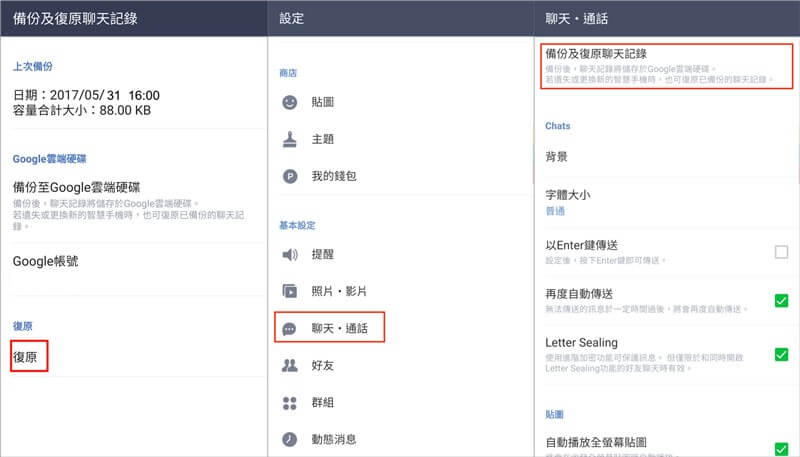Tap the photos and videos icon
This screenshot has height=457, width=800.
[x=290, y=291]
